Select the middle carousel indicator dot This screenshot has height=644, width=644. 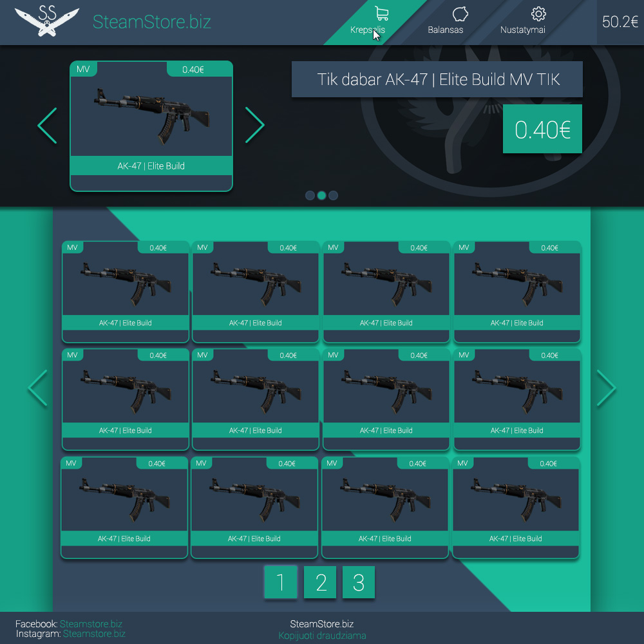click(321, 196)
